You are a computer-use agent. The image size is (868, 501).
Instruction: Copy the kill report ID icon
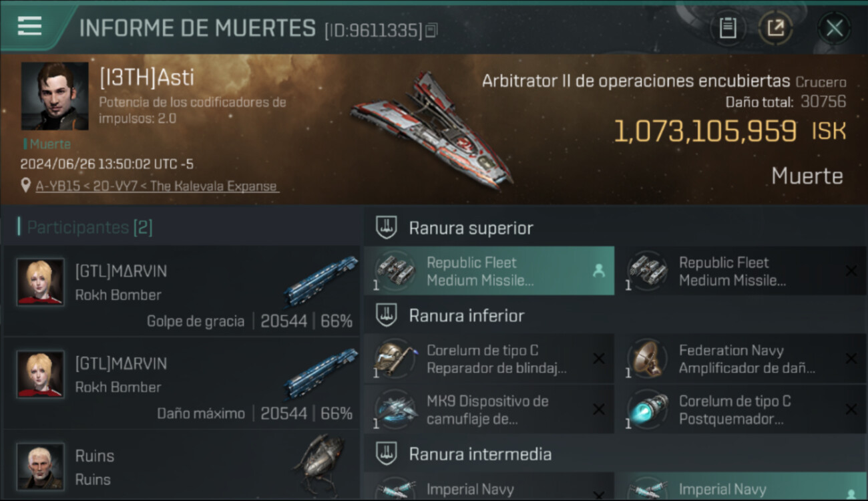431,30
